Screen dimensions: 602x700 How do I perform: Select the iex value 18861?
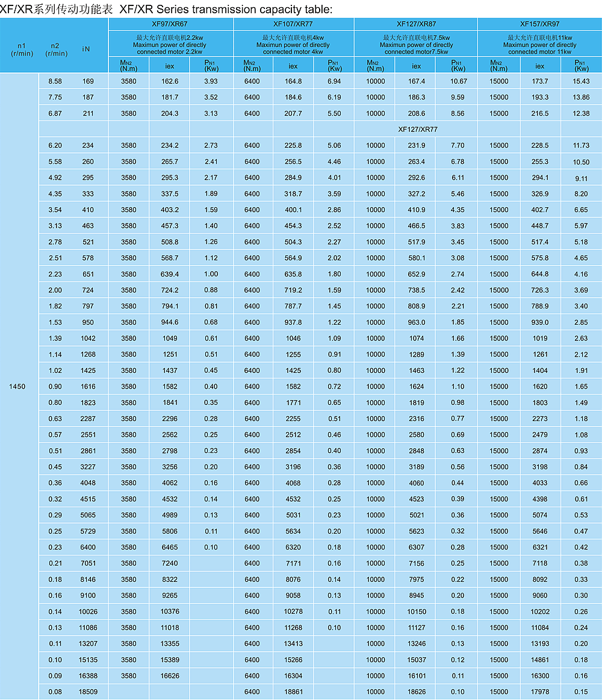tap(293, 692)
